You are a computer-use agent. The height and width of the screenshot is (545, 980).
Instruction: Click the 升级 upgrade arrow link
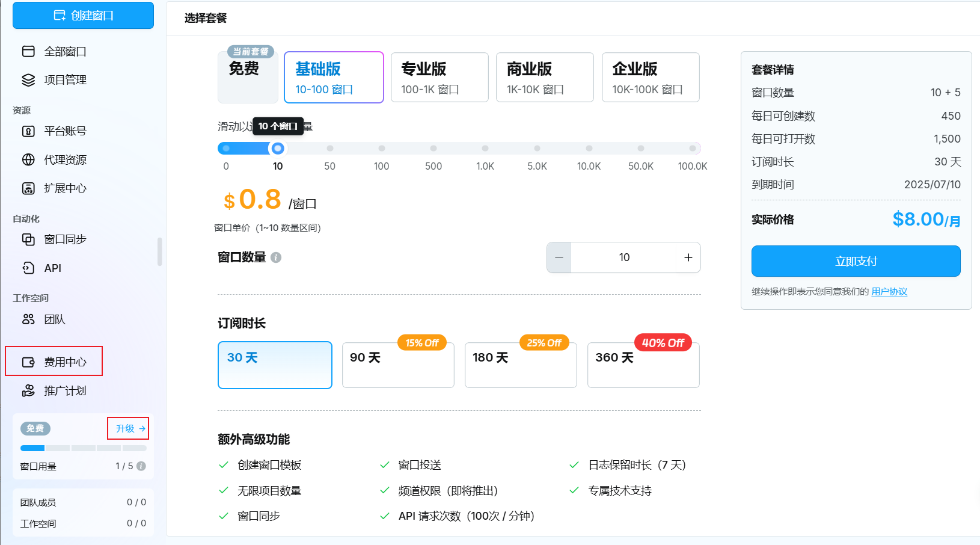pyautogui.click(x=130, y=429)
